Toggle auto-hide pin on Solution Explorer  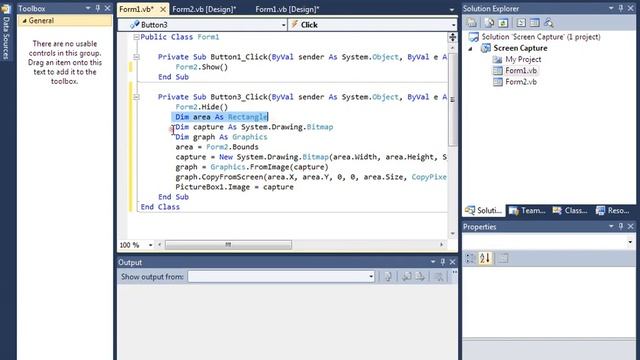621,8
